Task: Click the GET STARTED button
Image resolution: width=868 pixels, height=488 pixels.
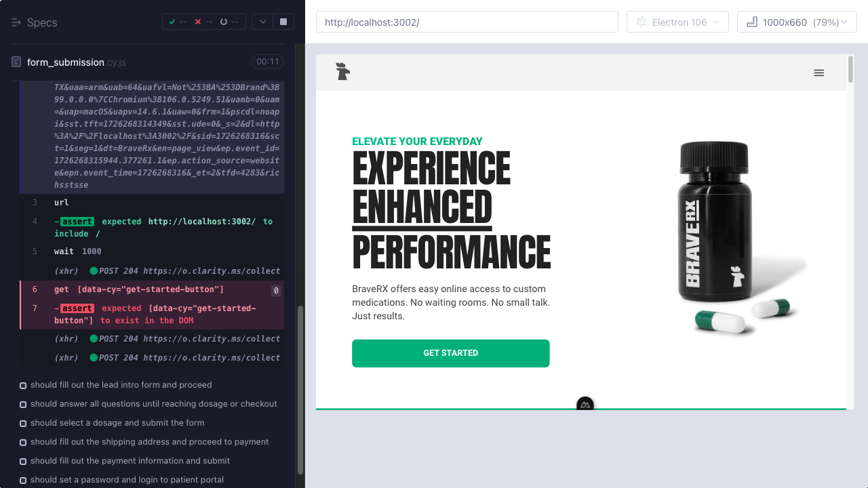Action: click(x=450, y=353)
